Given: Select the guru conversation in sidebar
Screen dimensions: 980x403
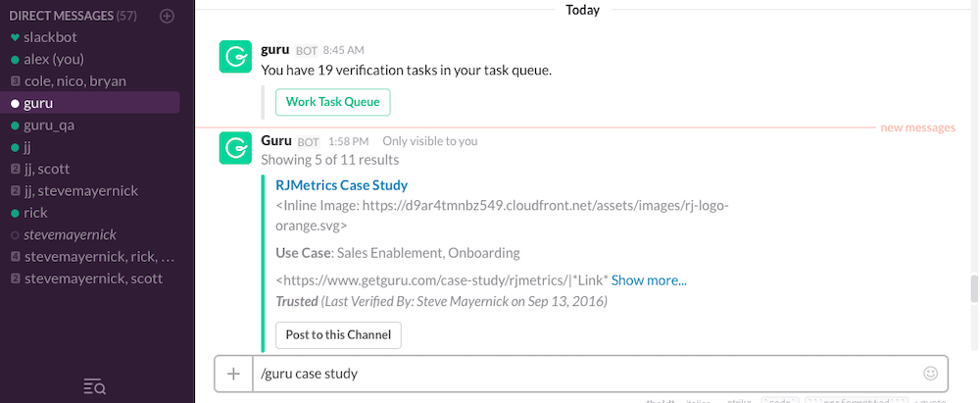Looking at the screenshot, I should 90,103.
